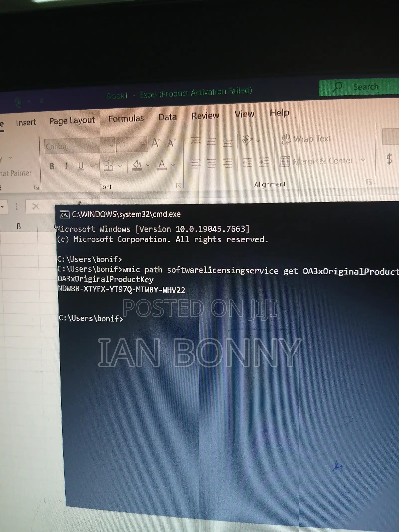Expand the Customize Quick Access Toolbar arrow
This screenshot has width=399, height=532.
(x=41, y=101)
